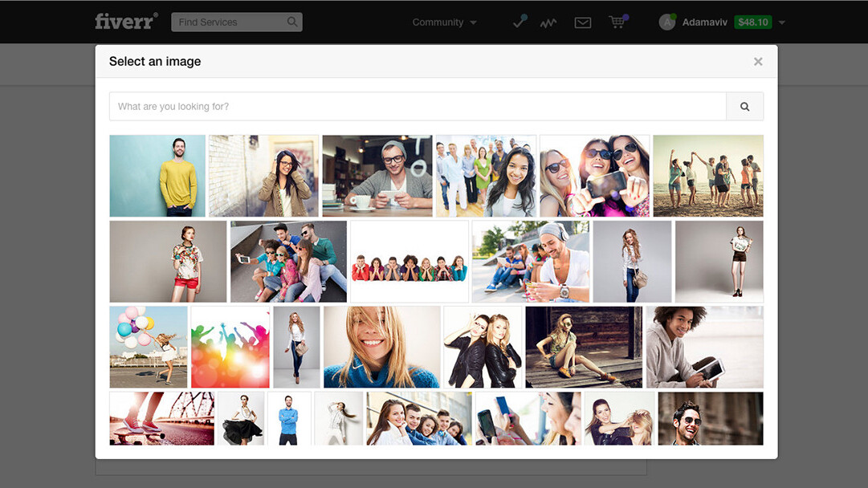Click the Adamaviv username link

coord(704,22)
